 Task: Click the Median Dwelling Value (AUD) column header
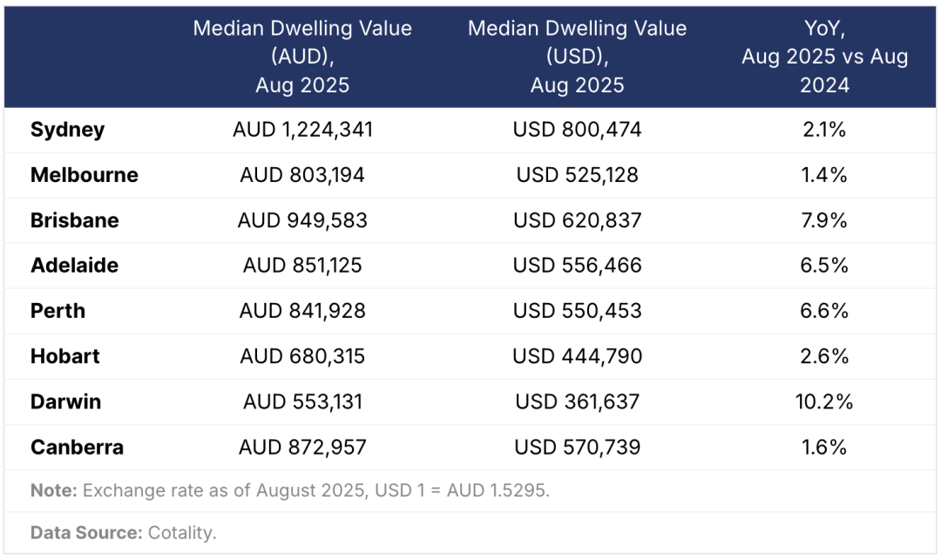click(x=302, y=57)
